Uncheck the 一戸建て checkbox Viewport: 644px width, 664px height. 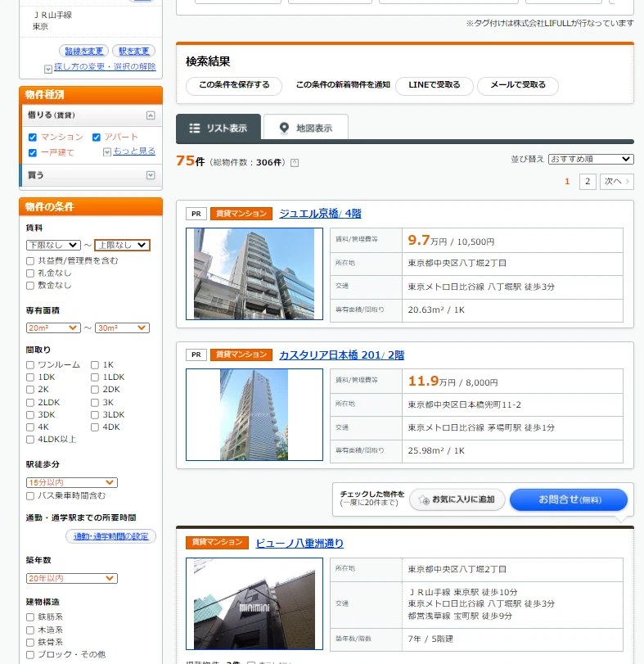tap(33, 152)
